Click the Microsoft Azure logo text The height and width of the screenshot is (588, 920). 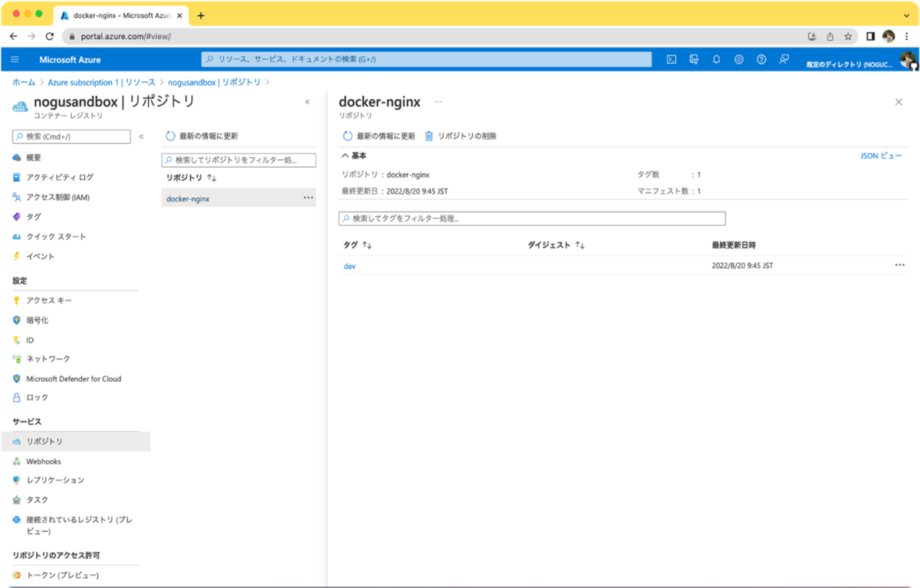(x=70, y=60)
